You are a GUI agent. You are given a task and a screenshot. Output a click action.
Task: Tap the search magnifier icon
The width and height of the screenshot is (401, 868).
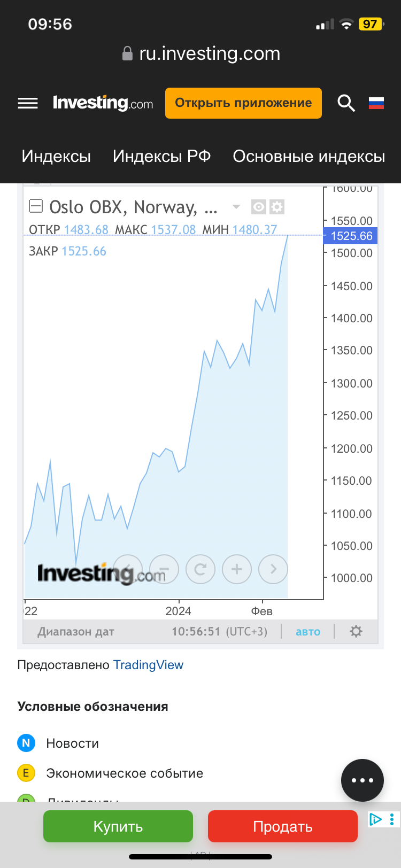[x=346, y=103]
